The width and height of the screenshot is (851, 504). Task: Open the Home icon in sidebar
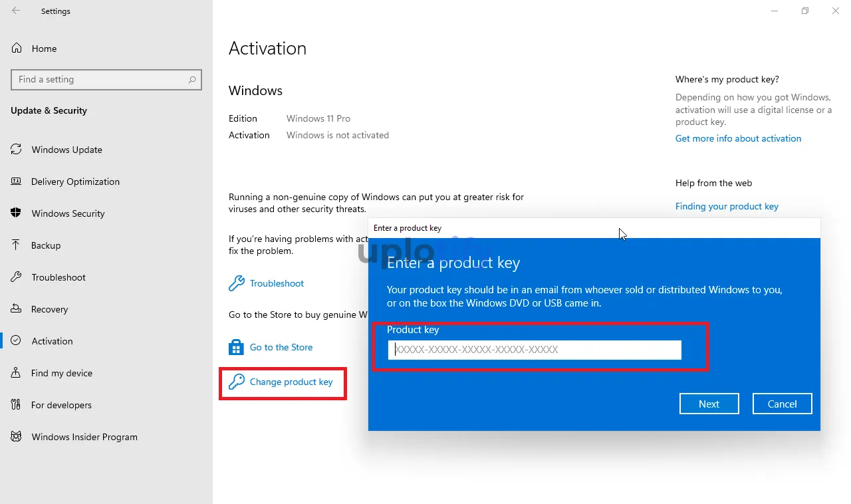click(17, 49)
